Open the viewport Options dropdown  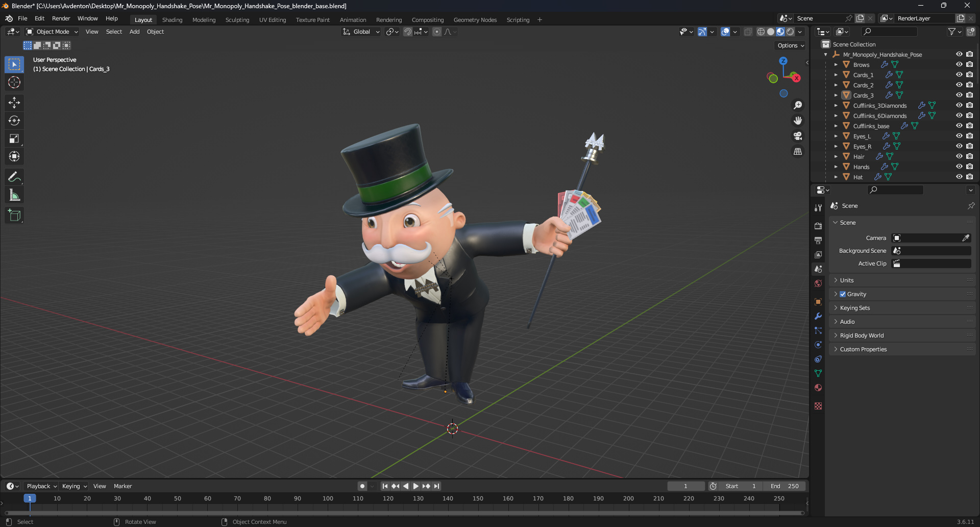coord(791,45)
